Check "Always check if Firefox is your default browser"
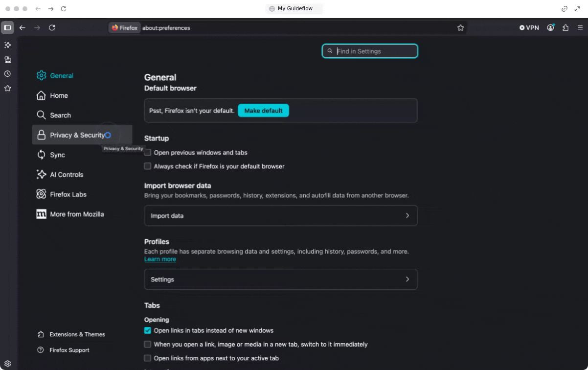 point(148,166)
